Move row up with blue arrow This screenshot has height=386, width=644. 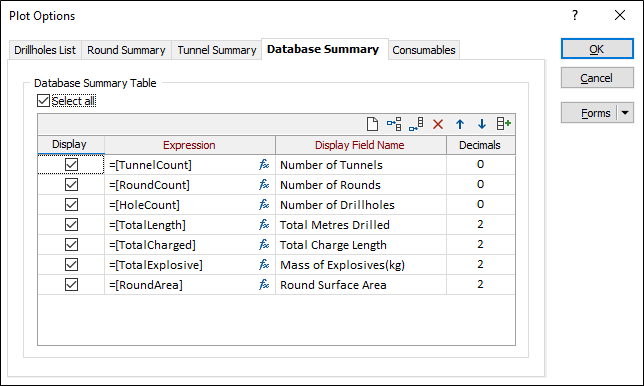460,124
